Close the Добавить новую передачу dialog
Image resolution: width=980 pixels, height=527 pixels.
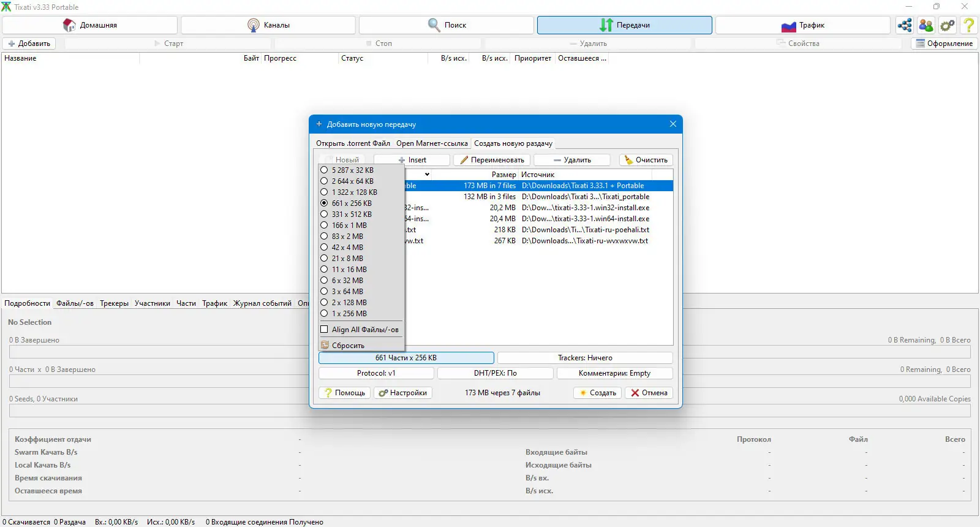coord(673,124)
